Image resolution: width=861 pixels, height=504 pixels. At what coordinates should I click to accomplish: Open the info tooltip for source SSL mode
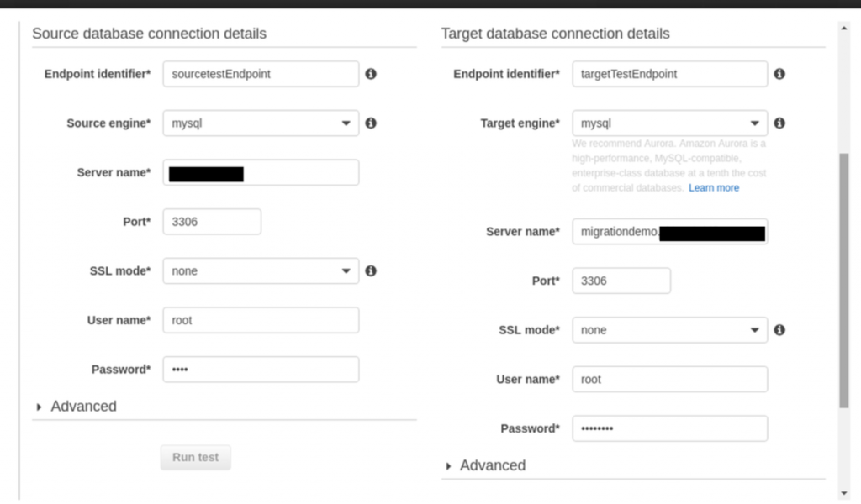coord(370,270)
